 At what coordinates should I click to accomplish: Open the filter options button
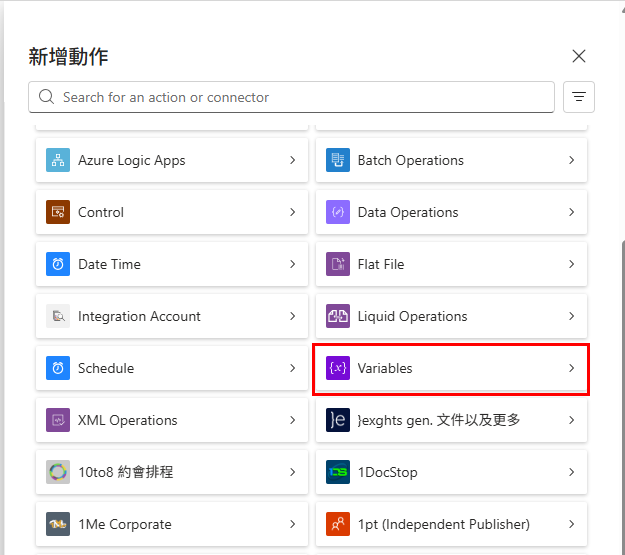pyautogui.click(x=579, y=97)
